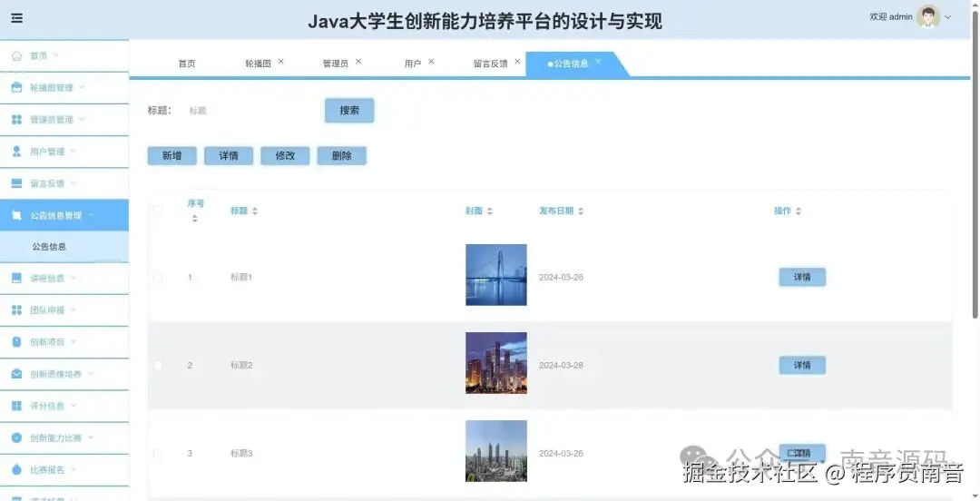Switch to the 首页 tab
Screen dimensions: 980x501
coord(187,64)
